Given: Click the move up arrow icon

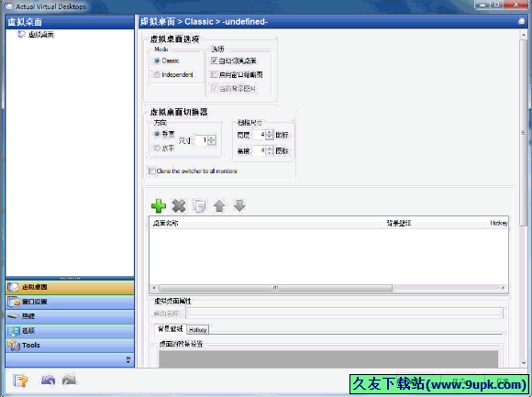Looking at the screenshot, I should pyautogui.click(x=219, y=205).
